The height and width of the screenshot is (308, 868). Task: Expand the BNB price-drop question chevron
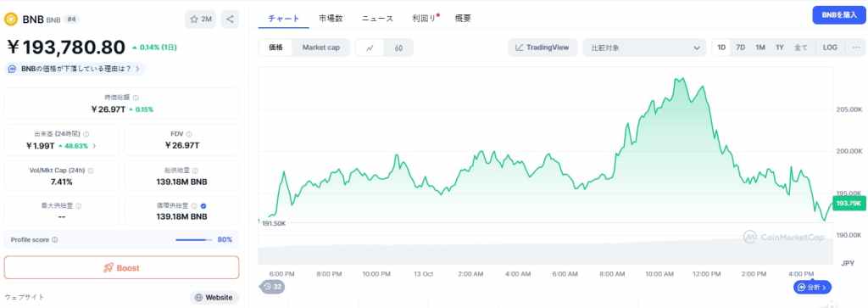pyautogui.click(x=137, y=69)
